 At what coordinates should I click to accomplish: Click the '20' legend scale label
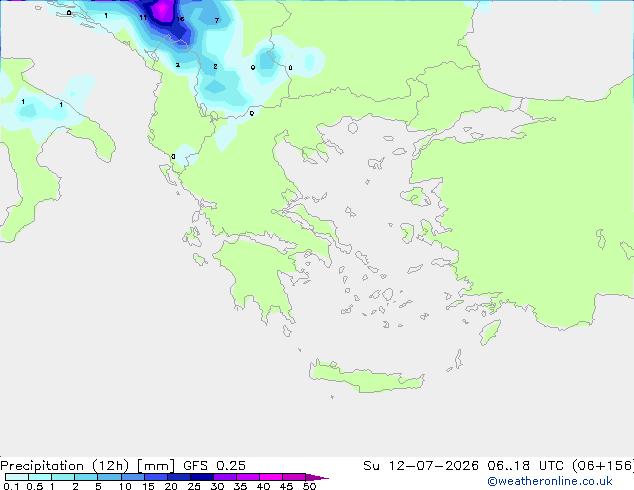(x=171, y=486)
